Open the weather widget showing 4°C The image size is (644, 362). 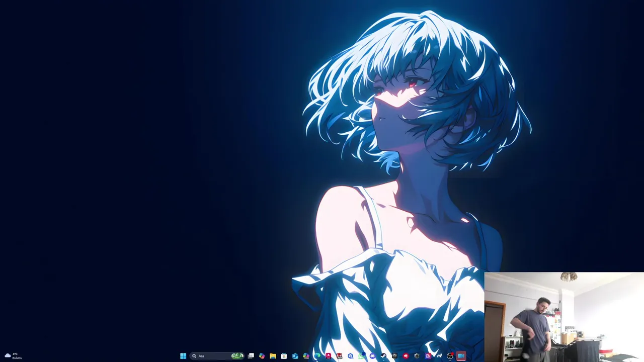tap(14, 356)
